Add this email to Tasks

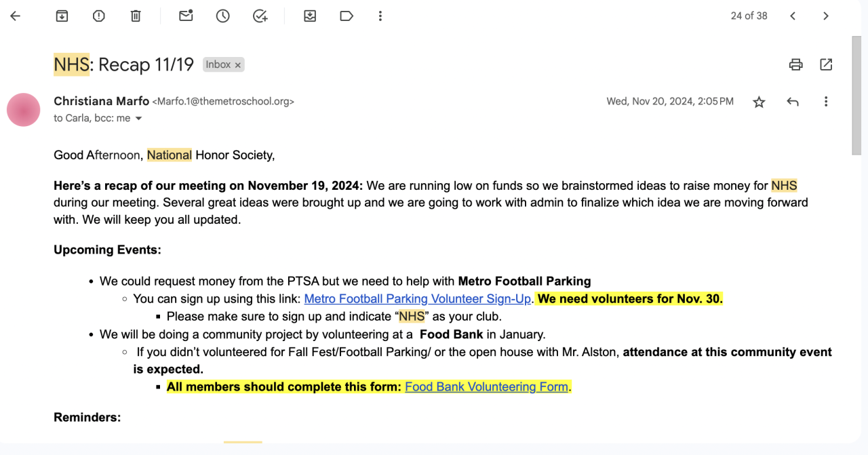click(x=260, y=16)
